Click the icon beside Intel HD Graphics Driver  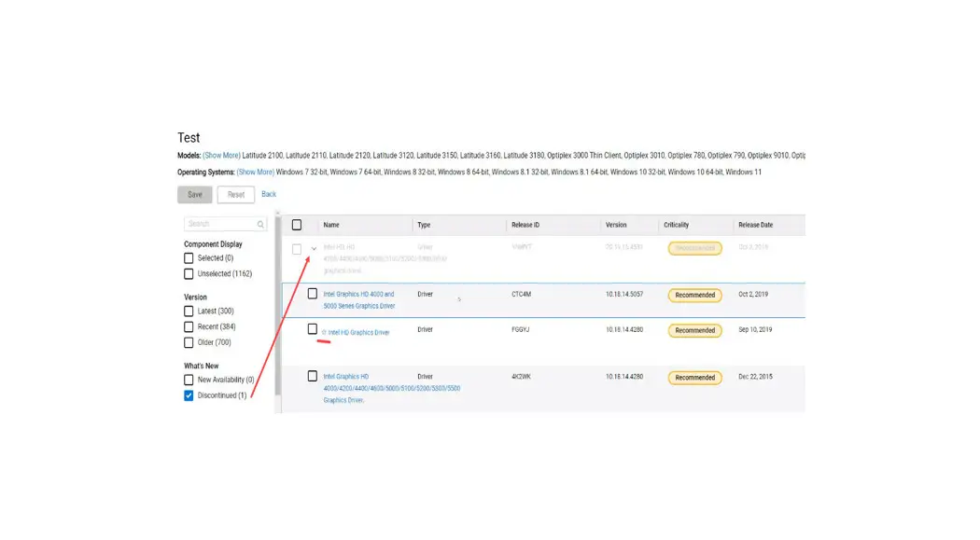coord(324,333)
